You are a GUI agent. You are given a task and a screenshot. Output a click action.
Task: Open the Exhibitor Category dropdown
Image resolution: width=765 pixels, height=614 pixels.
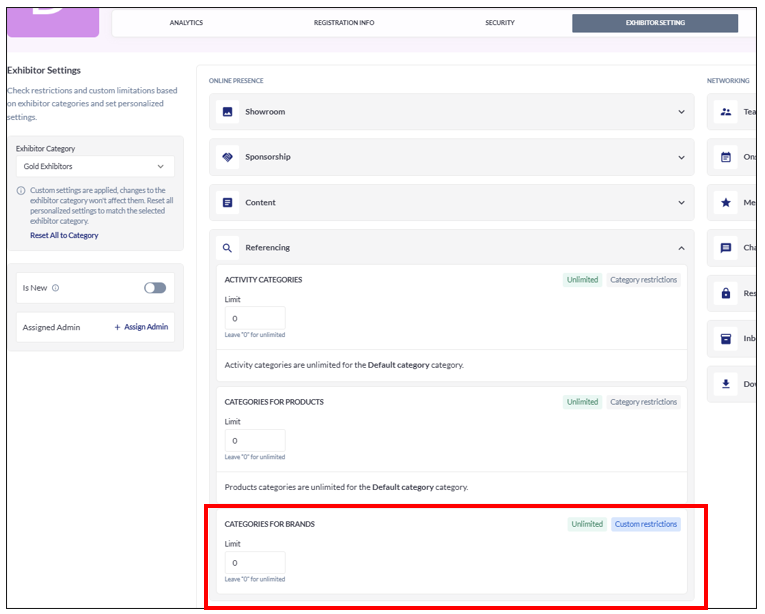pyautogui.click(x=95, y=167)
